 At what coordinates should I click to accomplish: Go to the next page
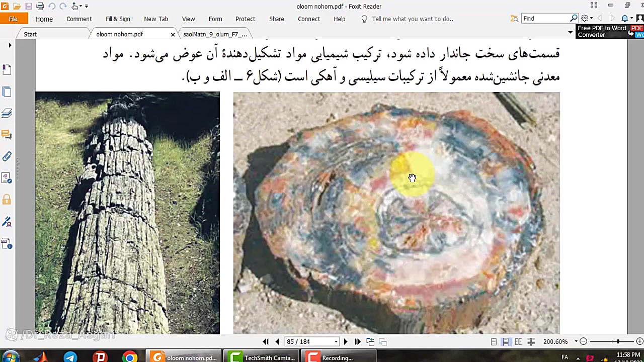tap(345, 341)
